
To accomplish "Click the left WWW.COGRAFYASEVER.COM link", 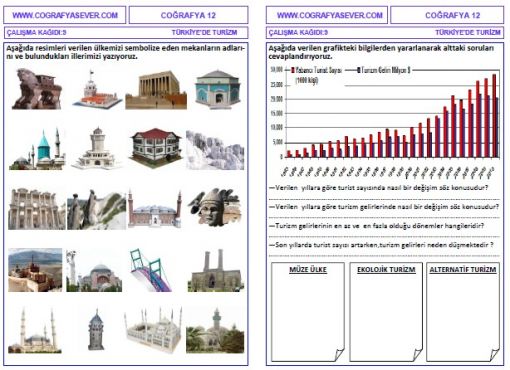I will [x=65, y=15].
